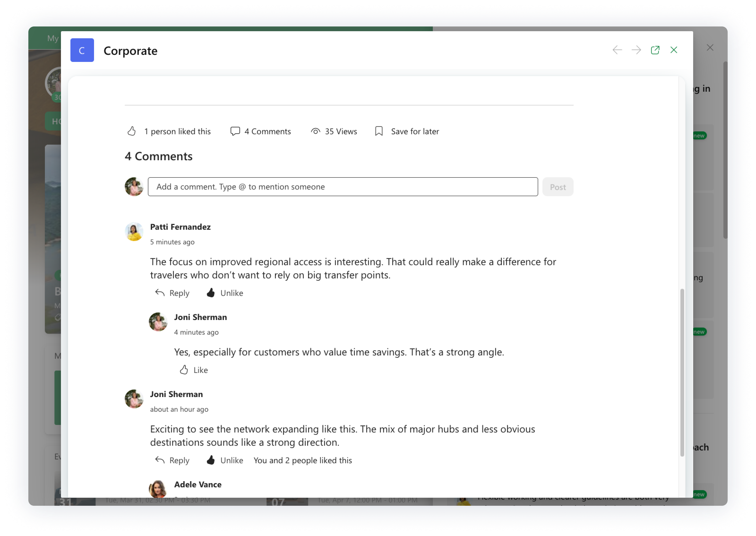Image resolution: width=756 pixels, height=536 pixels.
Task: Unlike Joni Sherman's comment about network expanding
Action: [225, 460]
